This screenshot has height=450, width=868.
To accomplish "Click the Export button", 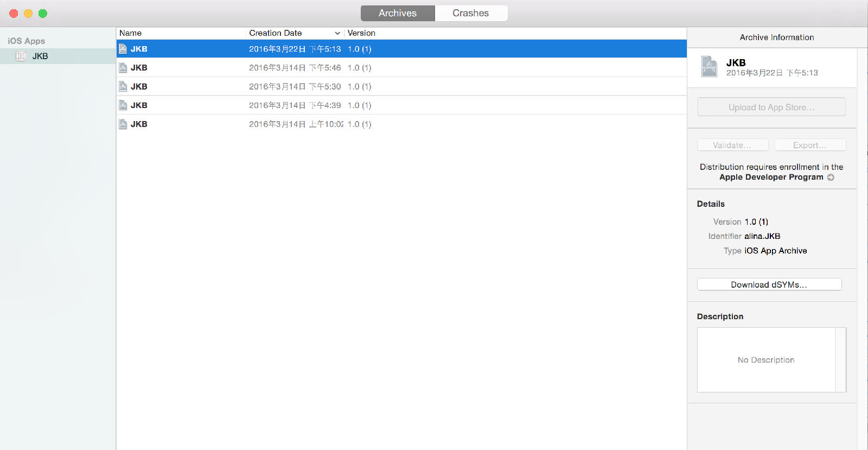I will coord(810,145).
